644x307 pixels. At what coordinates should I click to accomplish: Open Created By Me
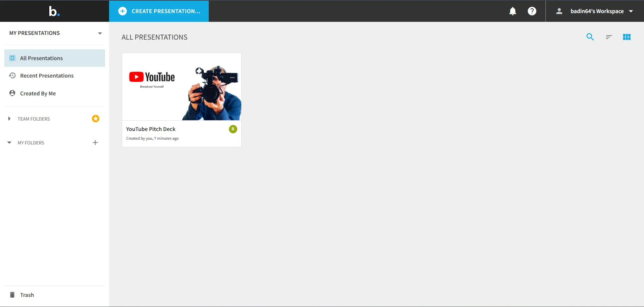tap(55, 93)
